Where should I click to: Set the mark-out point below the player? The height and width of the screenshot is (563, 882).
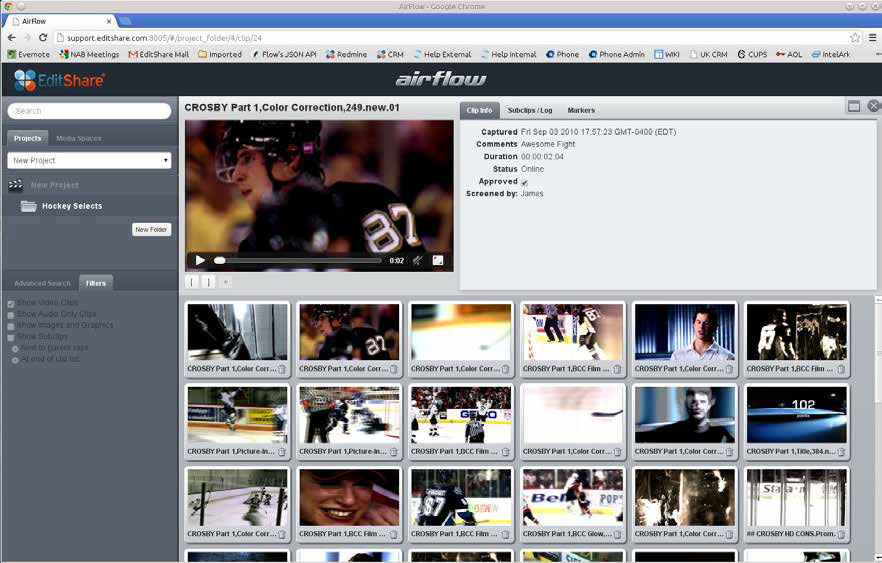(208, 282)
